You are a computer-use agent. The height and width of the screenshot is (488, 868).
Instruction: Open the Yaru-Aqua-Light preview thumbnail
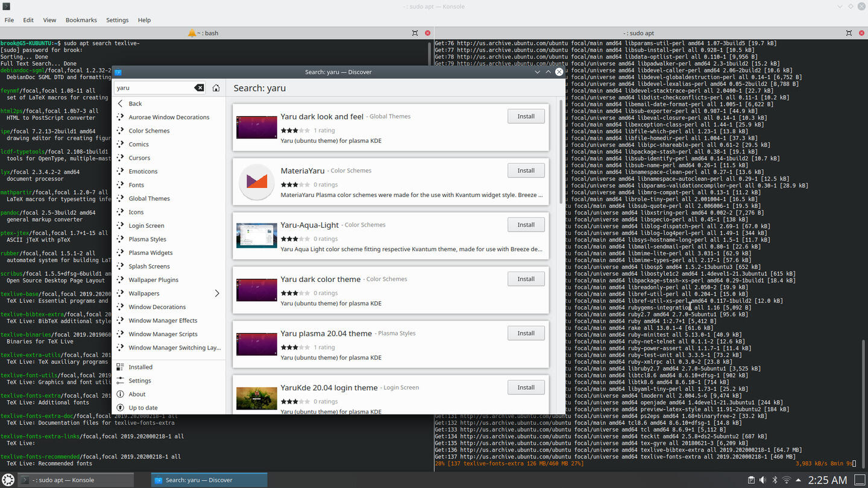pos(257,236)
